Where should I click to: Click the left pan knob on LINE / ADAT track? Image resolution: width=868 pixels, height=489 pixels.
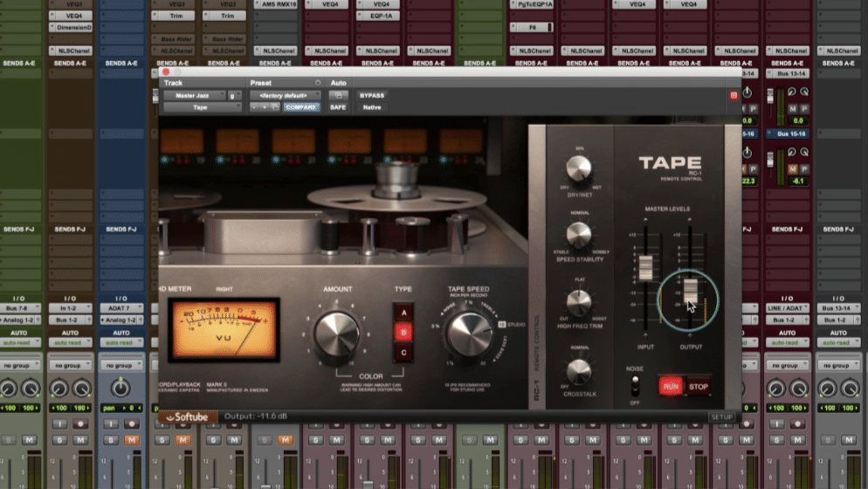pos(775,389)
